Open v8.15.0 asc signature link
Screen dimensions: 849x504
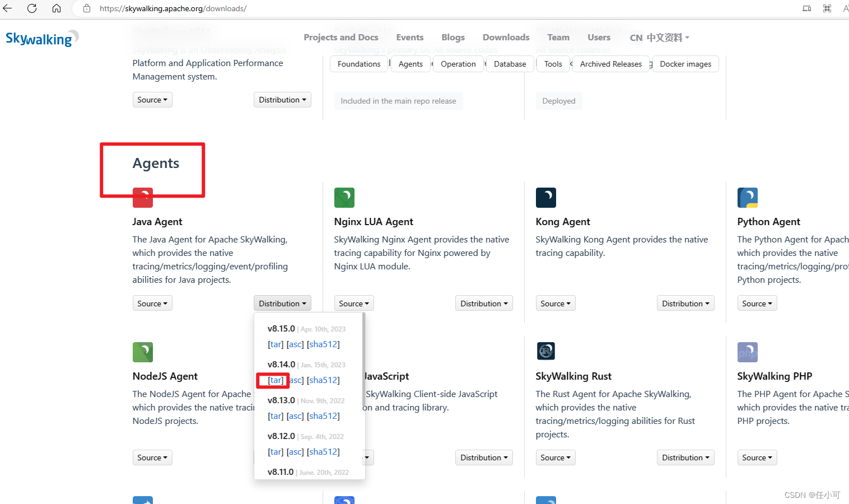tap(295, 344)
